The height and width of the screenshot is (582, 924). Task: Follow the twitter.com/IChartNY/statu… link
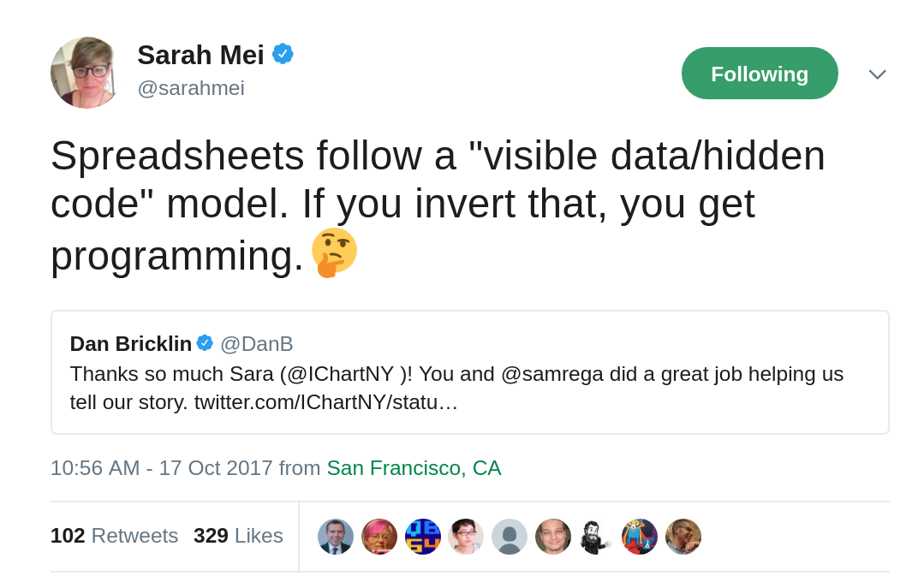(326, 402)
